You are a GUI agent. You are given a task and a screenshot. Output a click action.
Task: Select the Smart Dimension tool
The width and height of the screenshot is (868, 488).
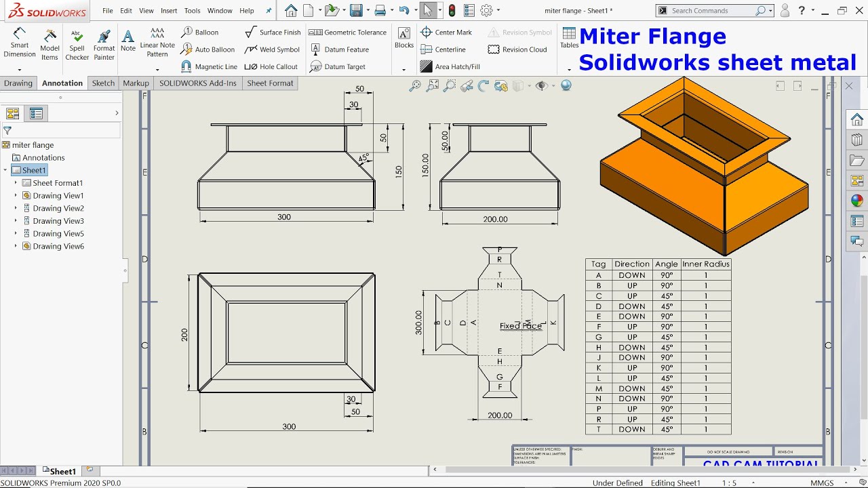coord(20,43)
